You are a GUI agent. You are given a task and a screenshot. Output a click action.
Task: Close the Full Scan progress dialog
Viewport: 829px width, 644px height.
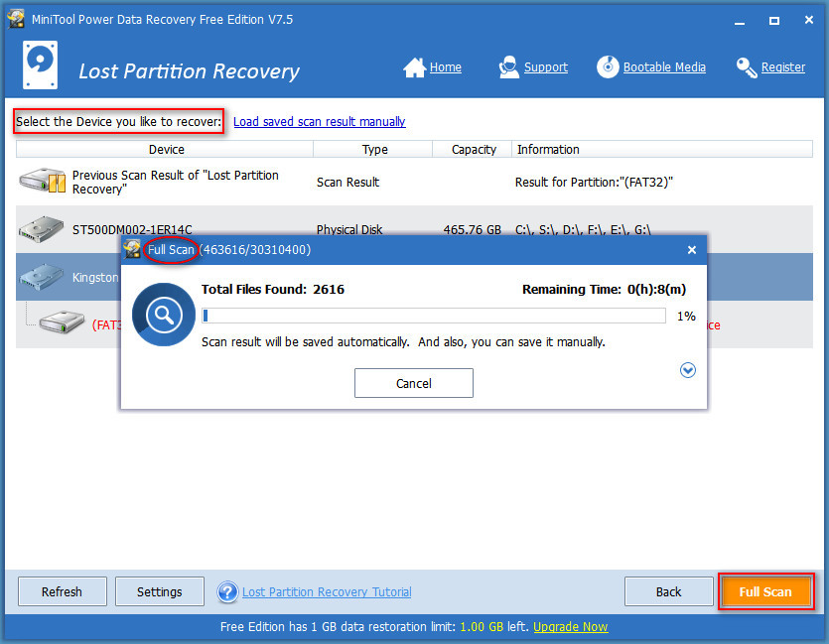pos(692,250)
